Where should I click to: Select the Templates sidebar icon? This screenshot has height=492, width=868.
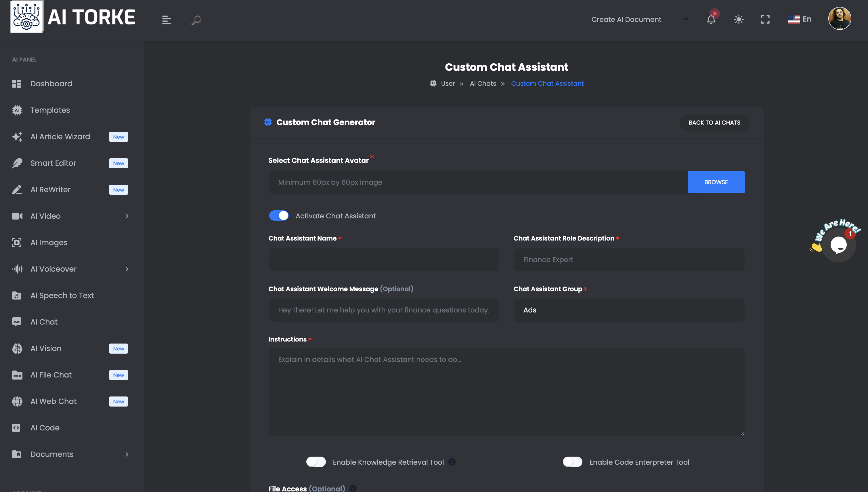coord(17,110)
